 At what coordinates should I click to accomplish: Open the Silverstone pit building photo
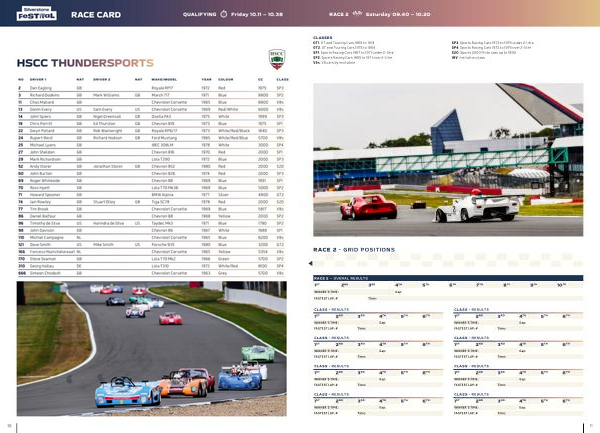click(x=448, y=160)
